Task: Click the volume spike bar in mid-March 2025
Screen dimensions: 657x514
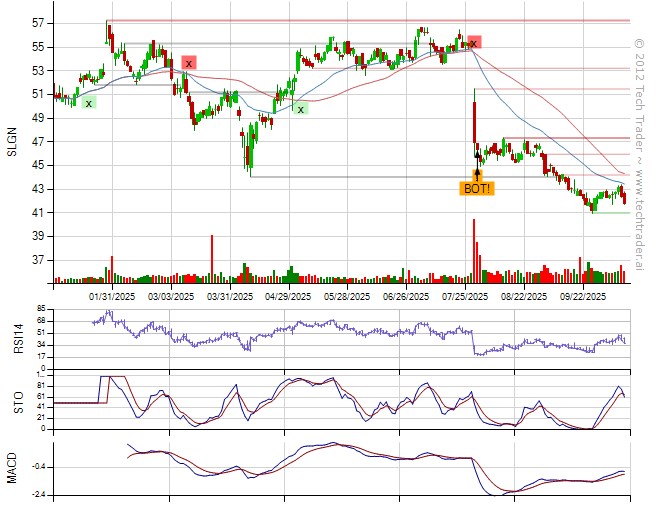Action: pos(212,258)
